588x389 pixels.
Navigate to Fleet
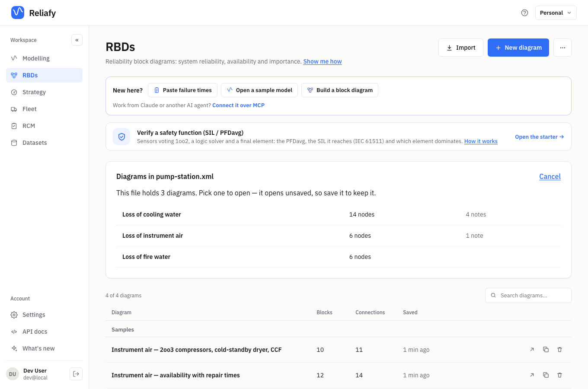(44, 109)
